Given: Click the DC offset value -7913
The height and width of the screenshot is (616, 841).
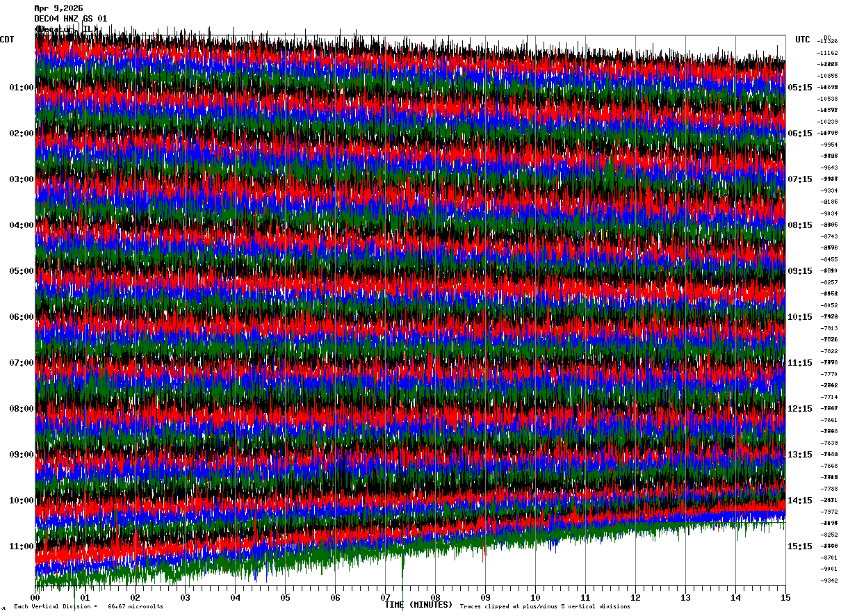Looking at the screenshot, I should (828, 328).
